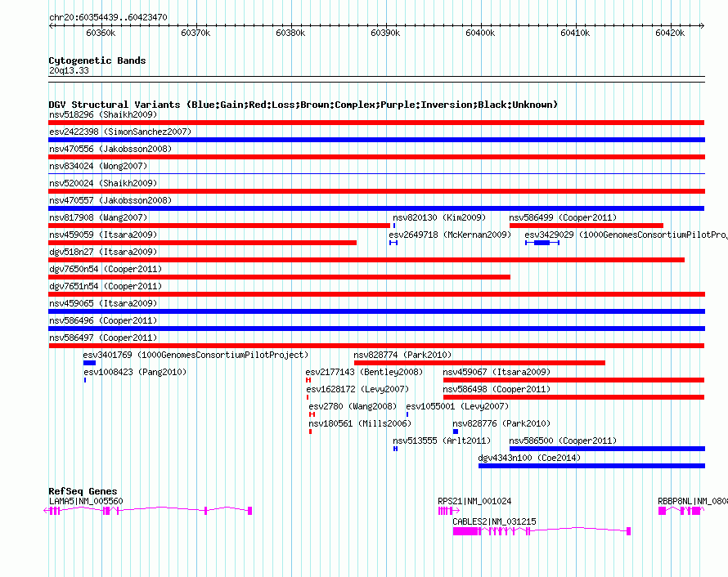Open the RBBP8NL gene label
The width and height of the screenshot is (728, 577).
coord(693,501)
